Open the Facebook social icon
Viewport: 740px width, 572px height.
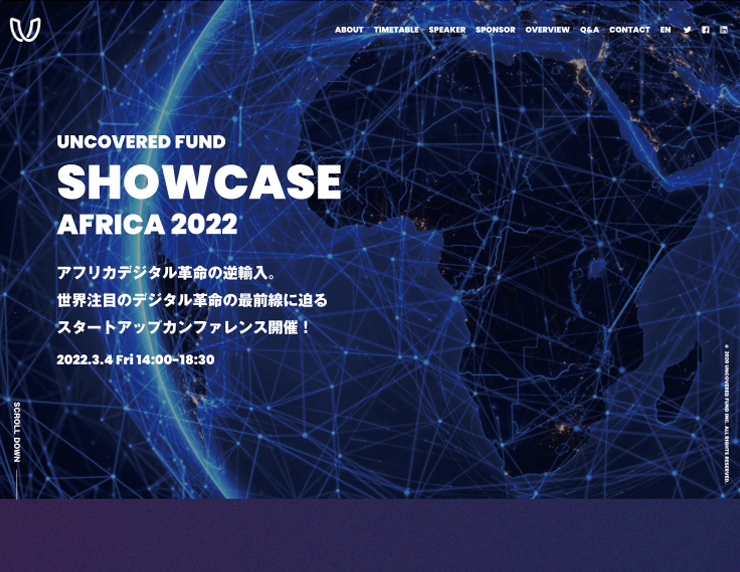(x=706, y=30)
